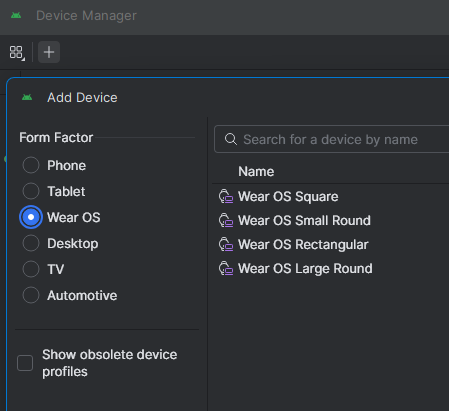Select the Phone form factor
Viewport: 449px width, 411px height.
31,165
